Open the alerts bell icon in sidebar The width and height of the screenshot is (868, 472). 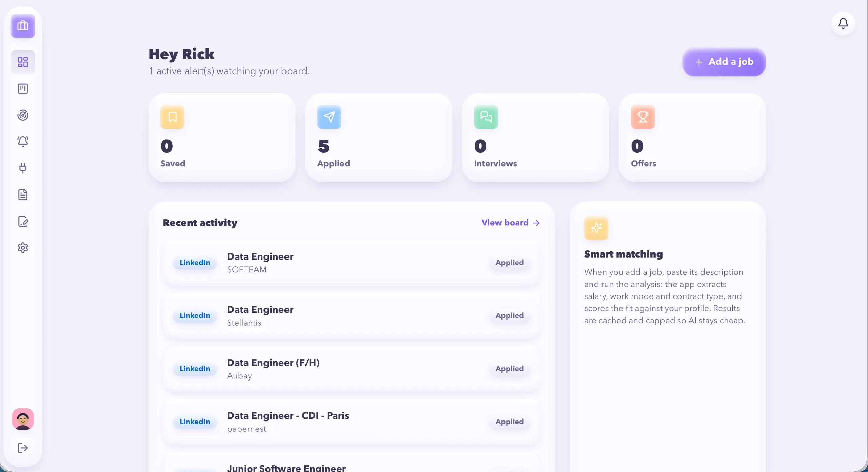[x=23, y=141]
